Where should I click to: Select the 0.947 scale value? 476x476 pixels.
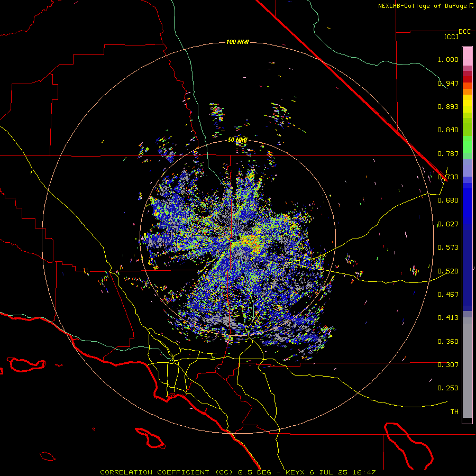[448, 83]
